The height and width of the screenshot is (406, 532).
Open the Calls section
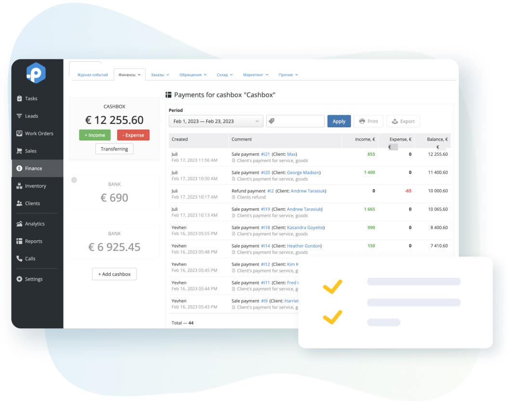point(29,258)
